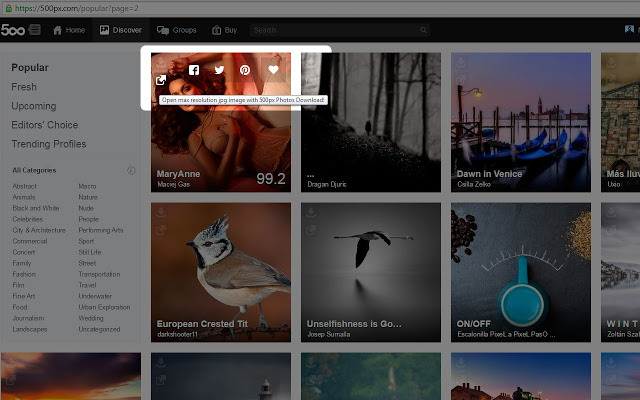The height and width of the screenshot is (400, 640).
Task: Filter by City & Architecture category
Action: [x=39, y=230]
